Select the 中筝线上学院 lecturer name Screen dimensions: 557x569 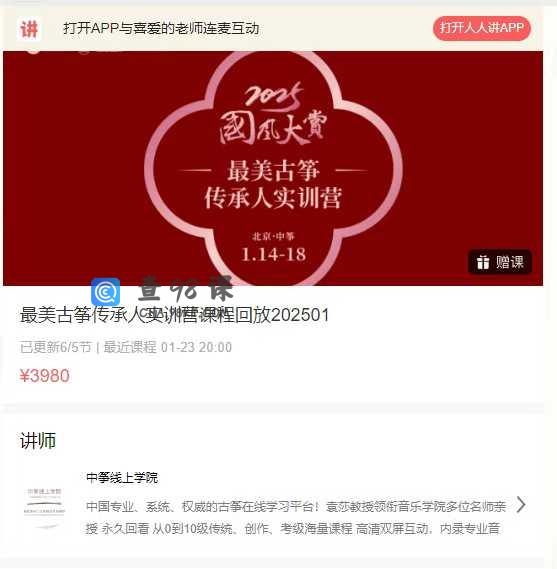[122, 477]
